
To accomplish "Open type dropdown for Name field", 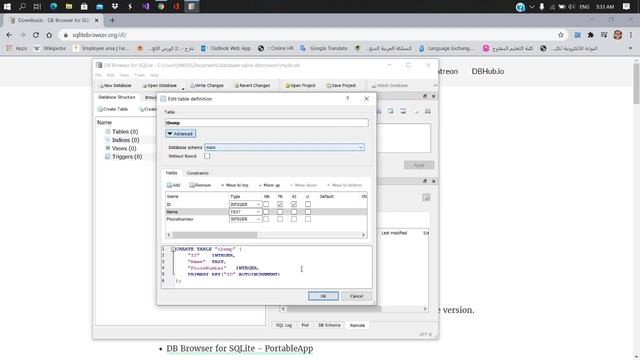I will [245, 212].
